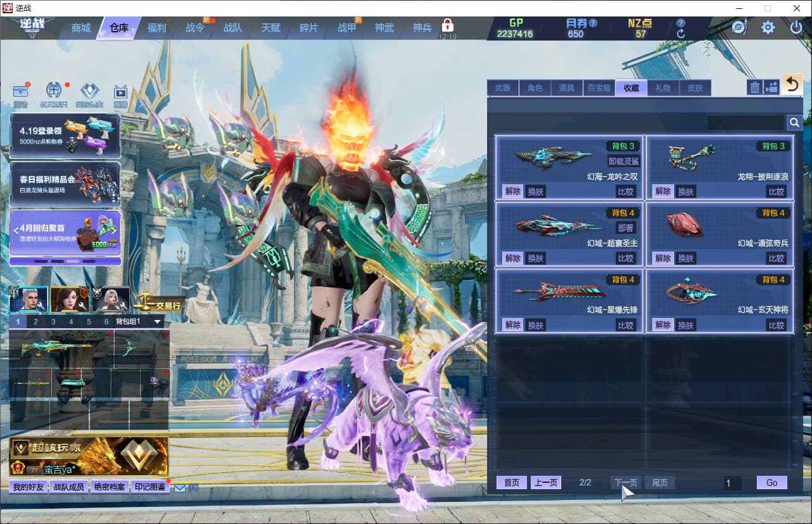The width and height of the screenshot is (812, 524).
Task: Select the silver-haired female character avatar
Action: click(x=111, y=299)
